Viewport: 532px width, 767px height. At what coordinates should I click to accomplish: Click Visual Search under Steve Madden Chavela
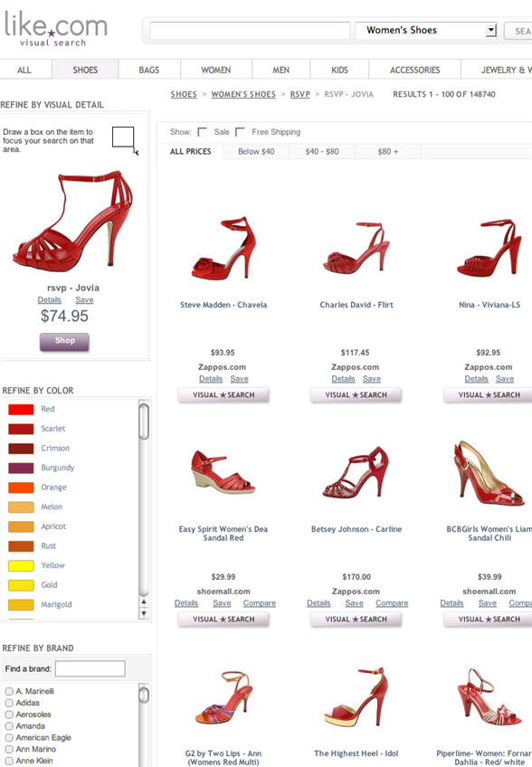click(x=223, y=395)
